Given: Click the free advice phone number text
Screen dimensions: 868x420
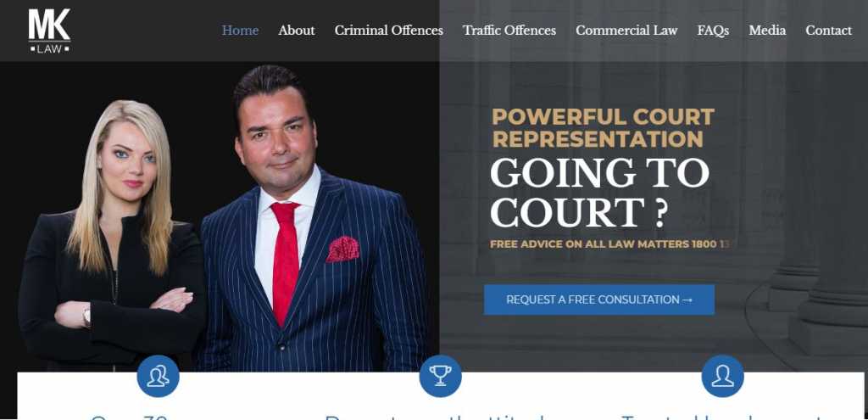Looking at the screenshot, I should (x=610, y=244).
